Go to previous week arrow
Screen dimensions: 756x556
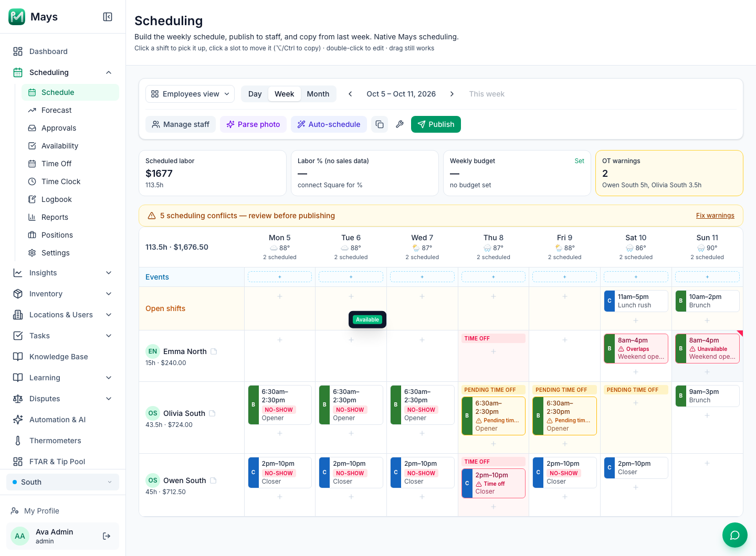click(x=350, y=94)
